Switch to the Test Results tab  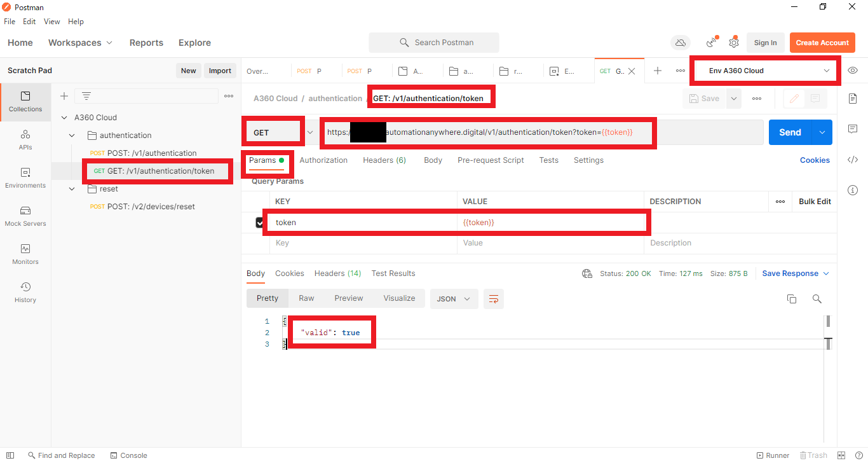pos(393,273)
